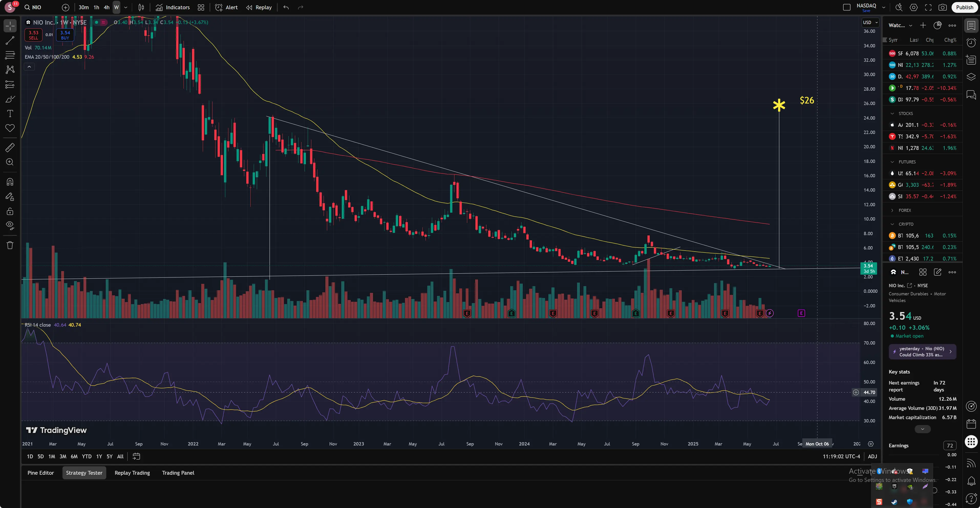Open the Indicators dialog
Image resolution: width=980 pixels, height=508 pixels.
pyautogui.click(x=173, y=7)
